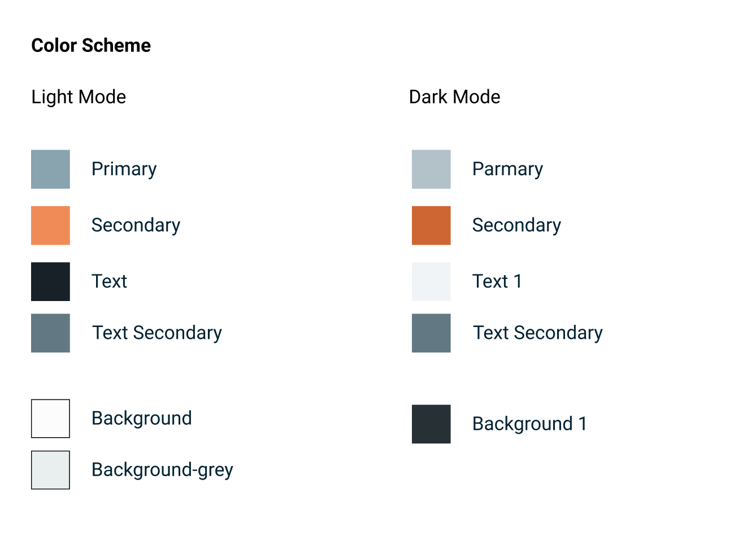Viewport: 756px width, 549px height.
Task: Click the Parmary label in Dark Mode
Action: (x=507, y=169)
